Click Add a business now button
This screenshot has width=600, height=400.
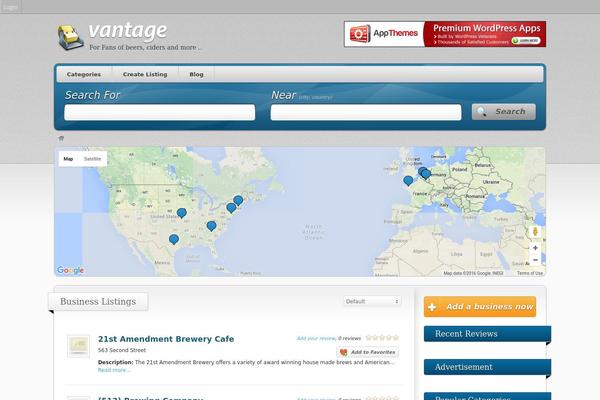pos(480,307)
